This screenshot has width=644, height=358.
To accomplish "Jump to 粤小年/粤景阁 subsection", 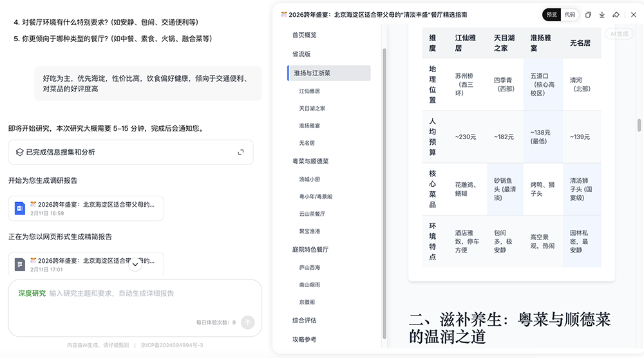I will tap(316, 196).
